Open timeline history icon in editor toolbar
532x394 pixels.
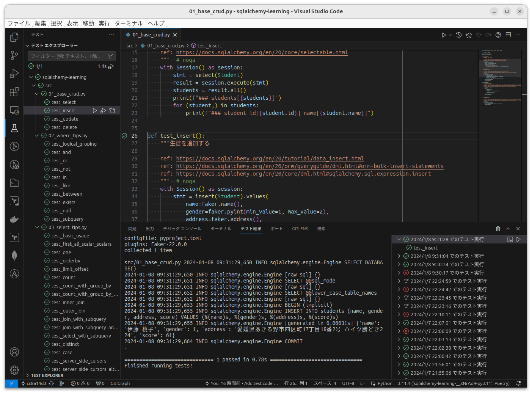point(459,35)
